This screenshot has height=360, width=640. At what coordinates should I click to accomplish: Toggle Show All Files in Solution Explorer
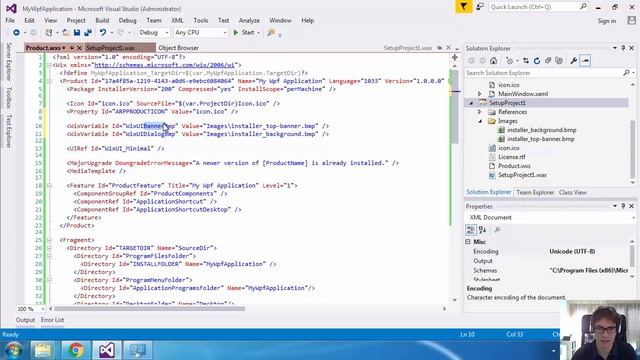[559, 60]
